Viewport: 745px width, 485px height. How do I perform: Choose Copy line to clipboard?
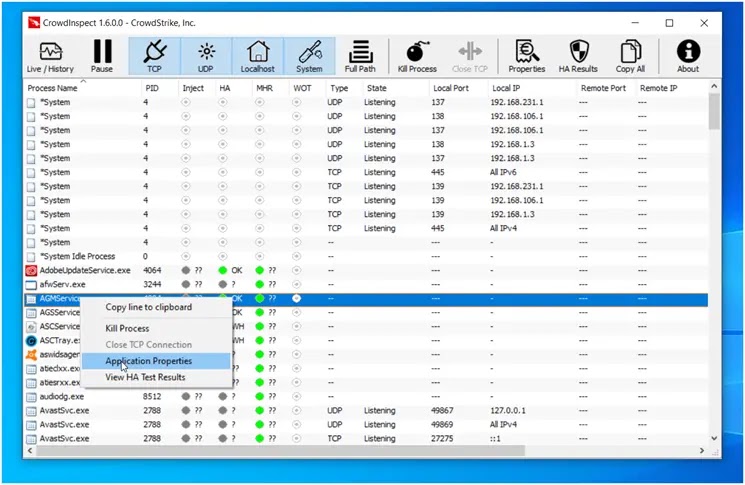click(148, 307)
